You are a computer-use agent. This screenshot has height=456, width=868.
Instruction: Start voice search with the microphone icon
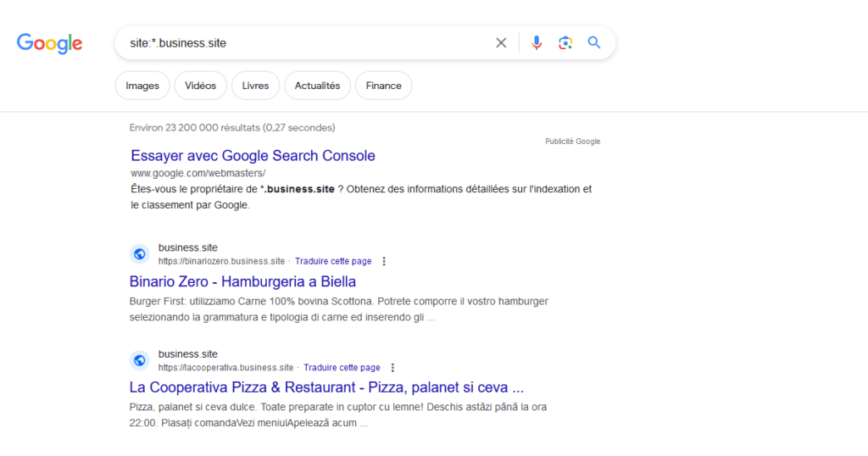pos(537,42)
